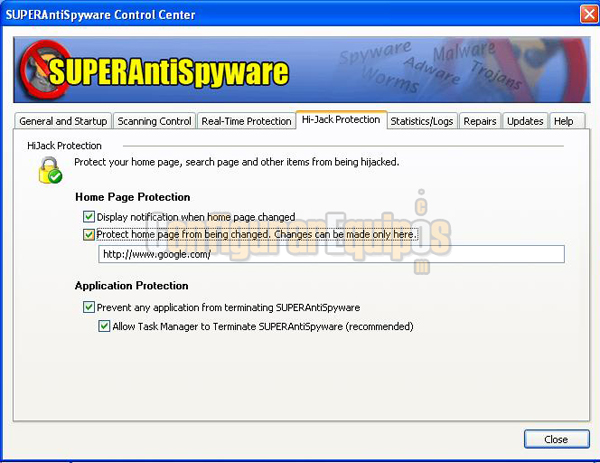Click the Application Protection heading
600x463 pixels.
132,286
